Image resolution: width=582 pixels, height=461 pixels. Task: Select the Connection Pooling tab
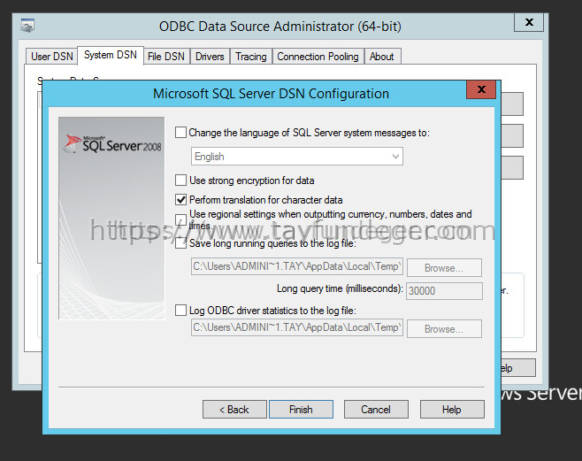tap(318, 56)
